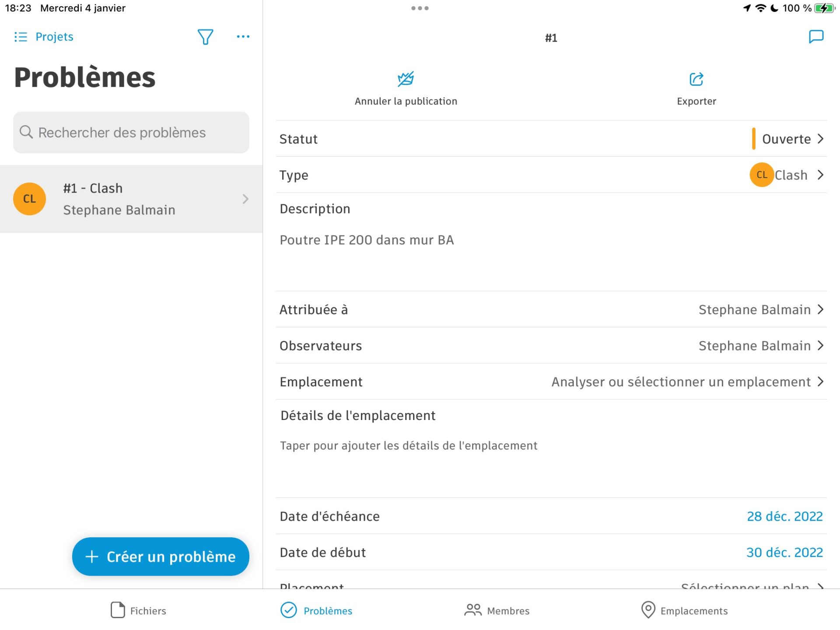Open the Type Clash selector
The image size is (840, 630).
pos(787,175)
